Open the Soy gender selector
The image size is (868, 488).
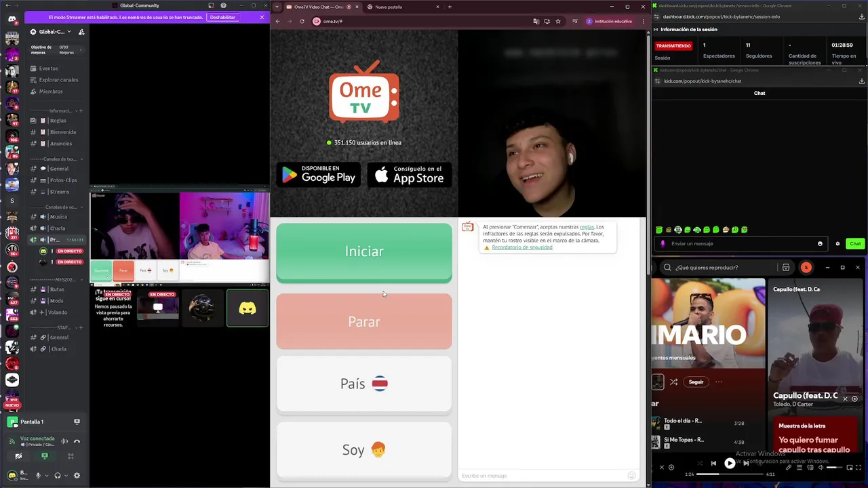coord(364,450)
